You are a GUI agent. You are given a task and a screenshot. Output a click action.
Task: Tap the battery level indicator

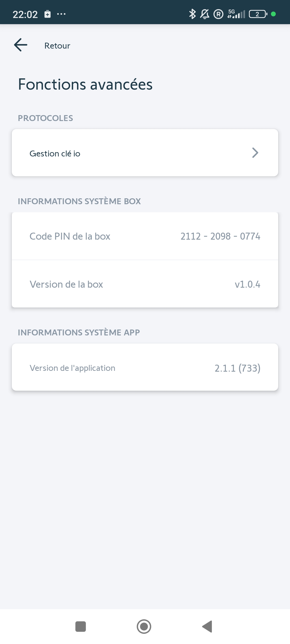click(x=258, y=14)
